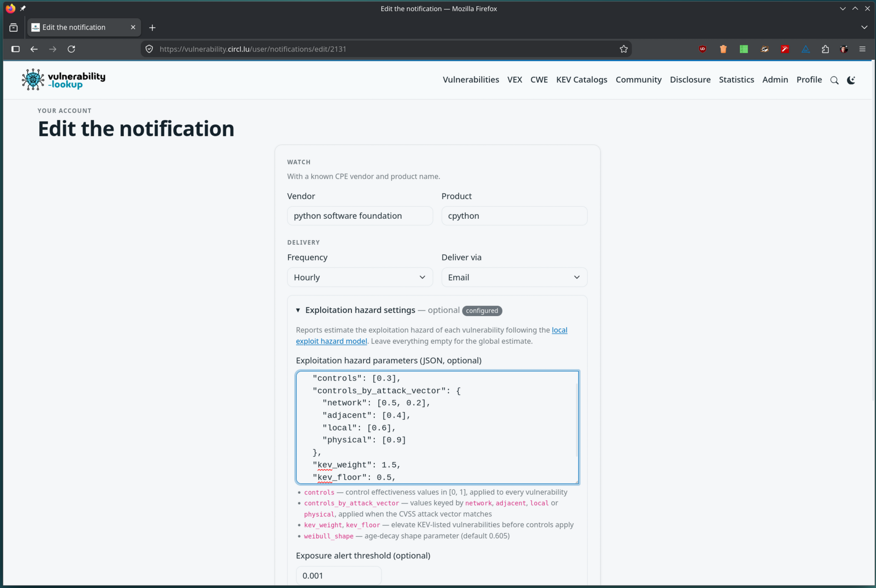The height and width of the screenshot is (588, 876).
Task: Click the Exposure alert threshold field 0.001
Action: (x=338, y=575)
